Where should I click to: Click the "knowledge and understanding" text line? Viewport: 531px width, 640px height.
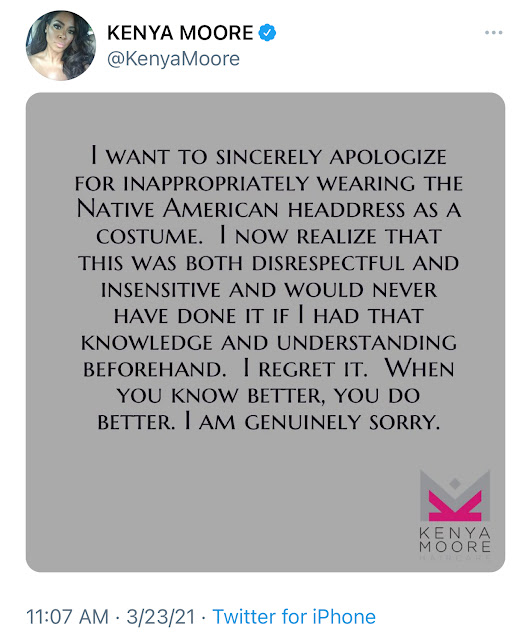tap(269, 342)
